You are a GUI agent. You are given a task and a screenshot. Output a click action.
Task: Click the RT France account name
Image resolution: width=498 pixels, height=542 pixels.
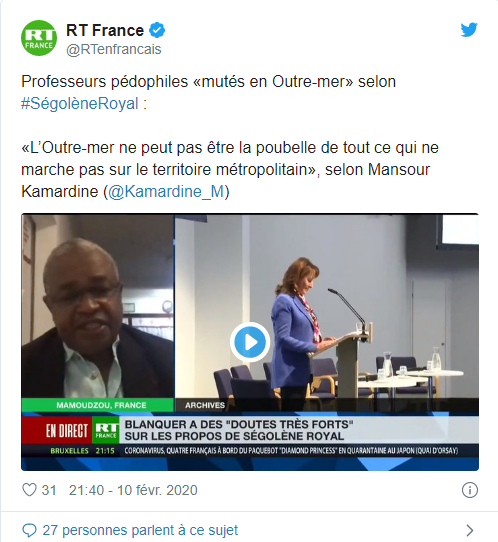click(x=105, y=30)
